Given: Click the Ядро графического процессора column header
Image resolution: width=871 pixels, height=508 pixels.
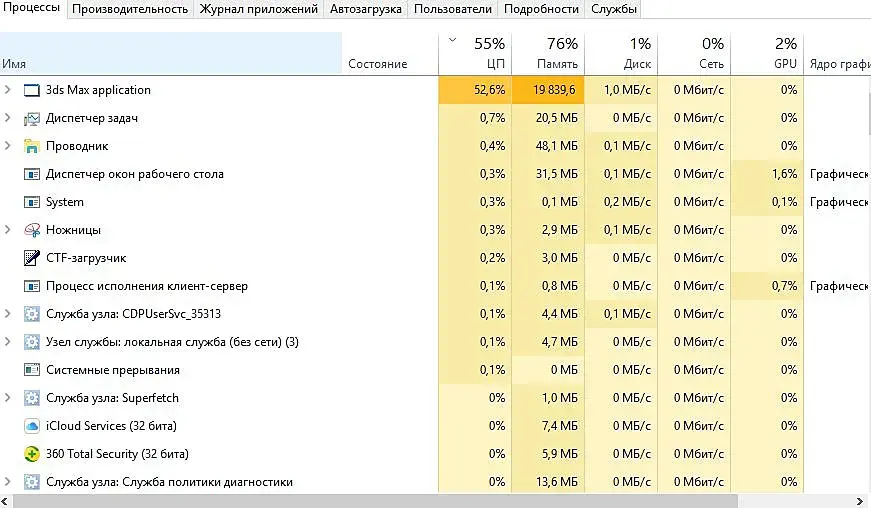Looking at the screenshot, I should click(x=838, y=53).
